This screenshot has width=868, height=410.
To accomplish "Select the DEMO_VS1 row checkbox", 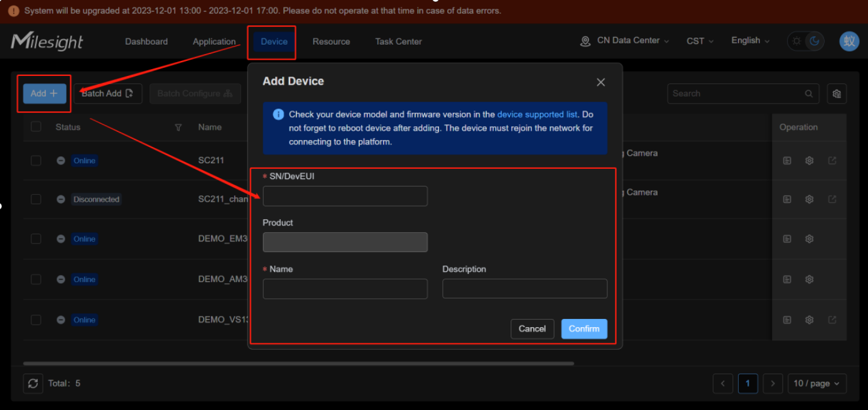I will [x=36, y=320].
